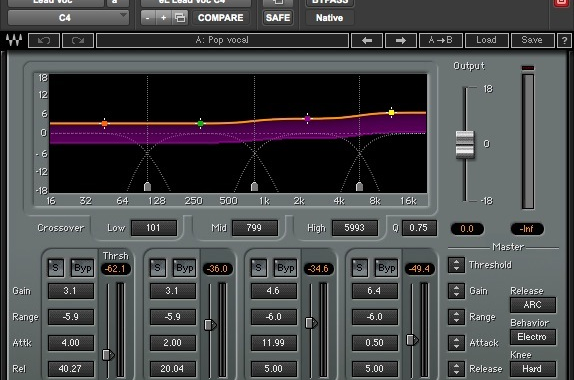Undo the last change with undo arrow
The width and height of the screenshot is (574, 380).
pos(44,40)
